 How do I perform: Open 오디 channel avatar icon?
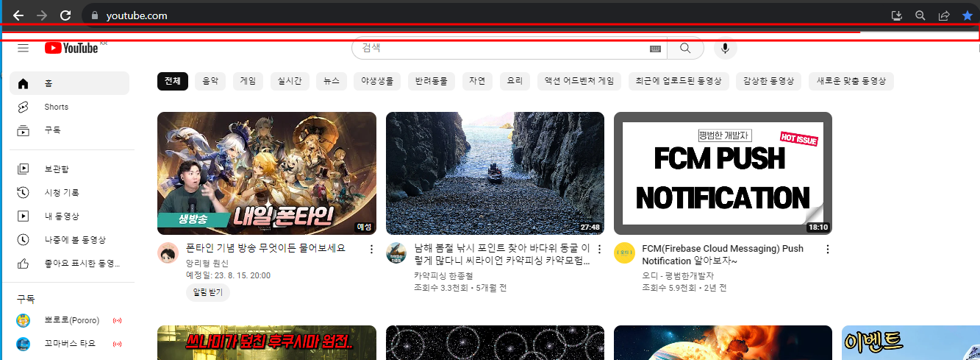(x=625, y=253)
